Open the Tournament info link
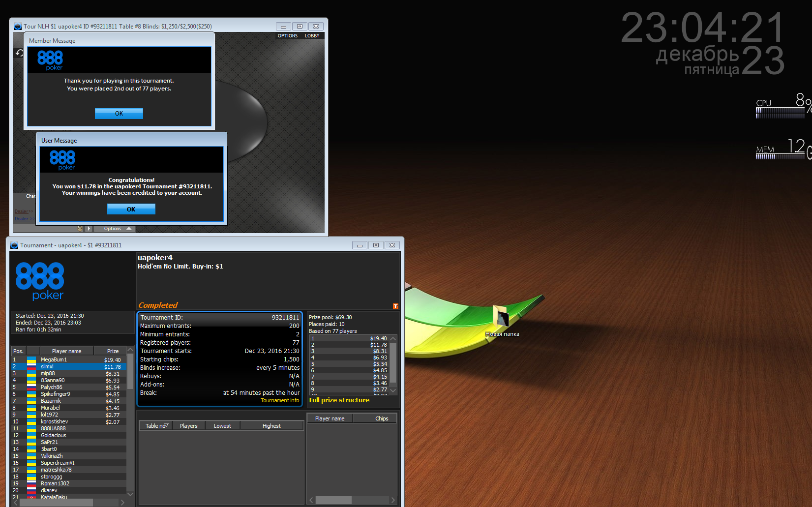Screen dimensions: 812x507 tap(280, 400)
